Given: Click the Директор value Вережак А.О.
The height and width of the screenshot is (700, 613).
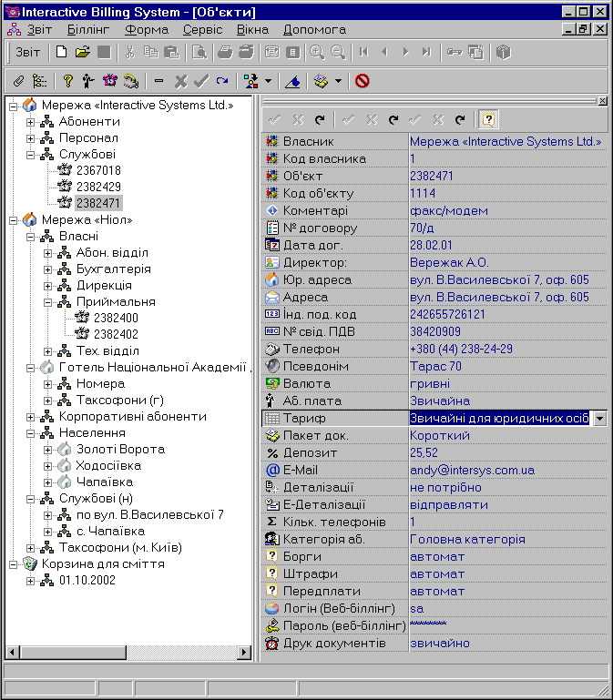Looking at the screenshot, I should (x=449, y=262).
